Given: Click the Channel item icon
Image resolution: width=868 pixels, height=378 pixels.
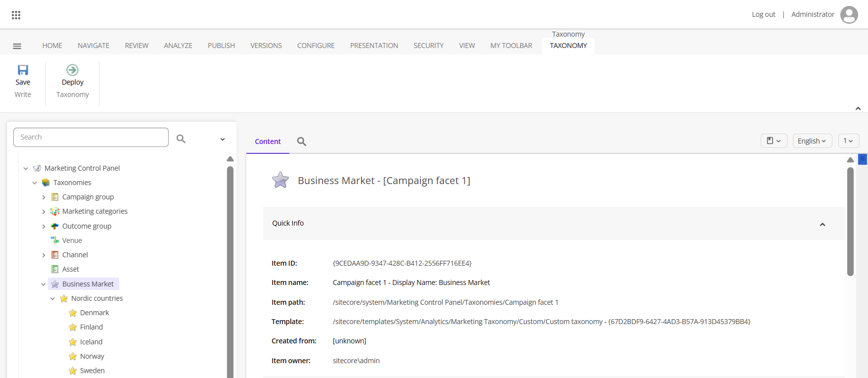Looking at the screenshot, I should click(55, 255).
